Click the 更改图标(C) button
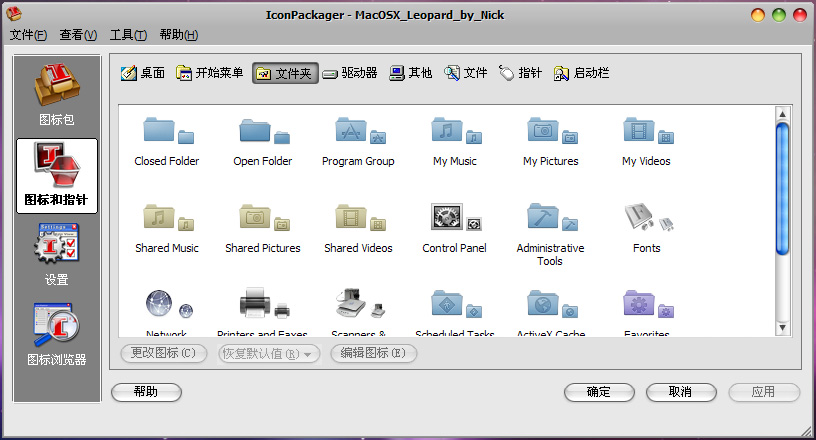The height and width of the screenshot is (440, 816). (163, 354)
